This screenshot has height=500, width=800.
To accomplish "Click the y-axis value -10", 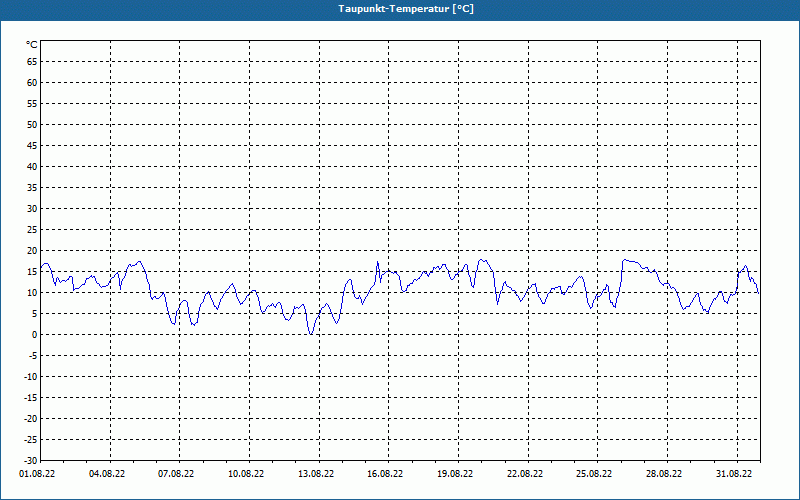I will click(31, 377).
